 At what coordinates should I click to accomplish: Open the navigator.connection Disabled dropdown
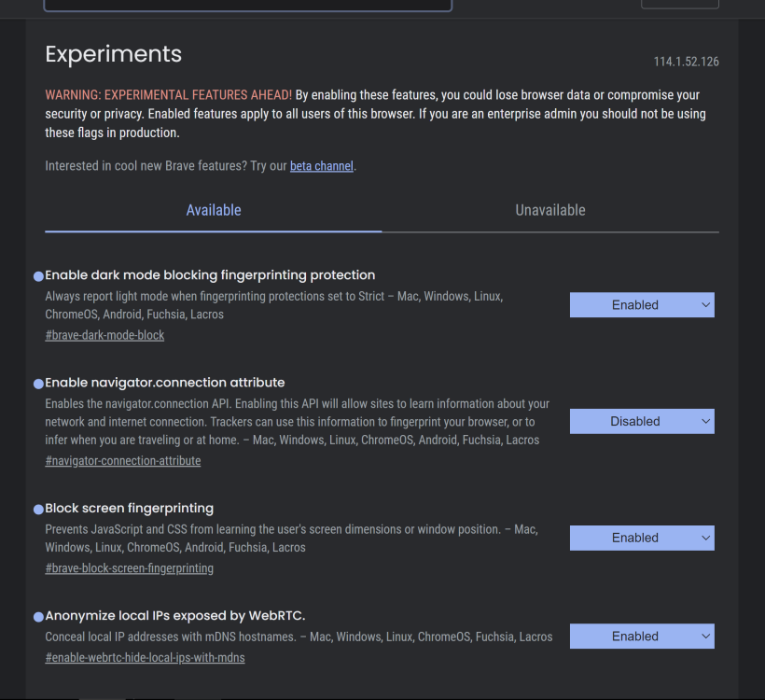[642, 422]
